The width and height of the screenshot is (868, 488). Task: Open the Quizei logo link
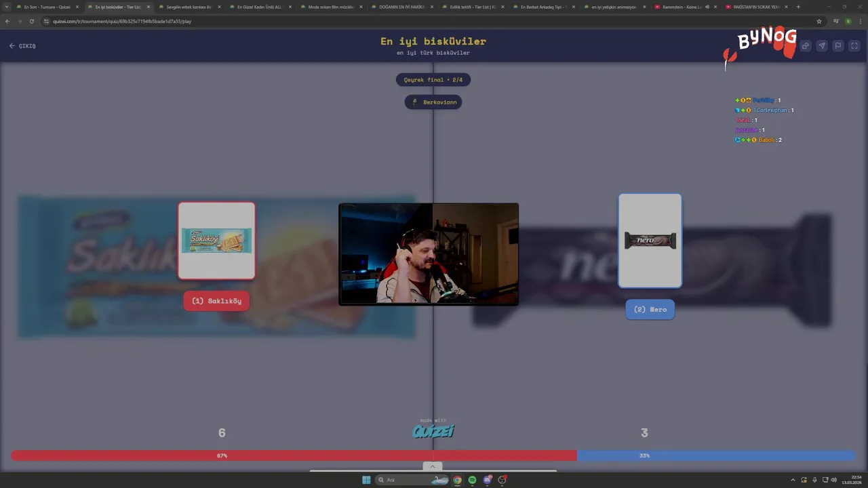(433, 431)
